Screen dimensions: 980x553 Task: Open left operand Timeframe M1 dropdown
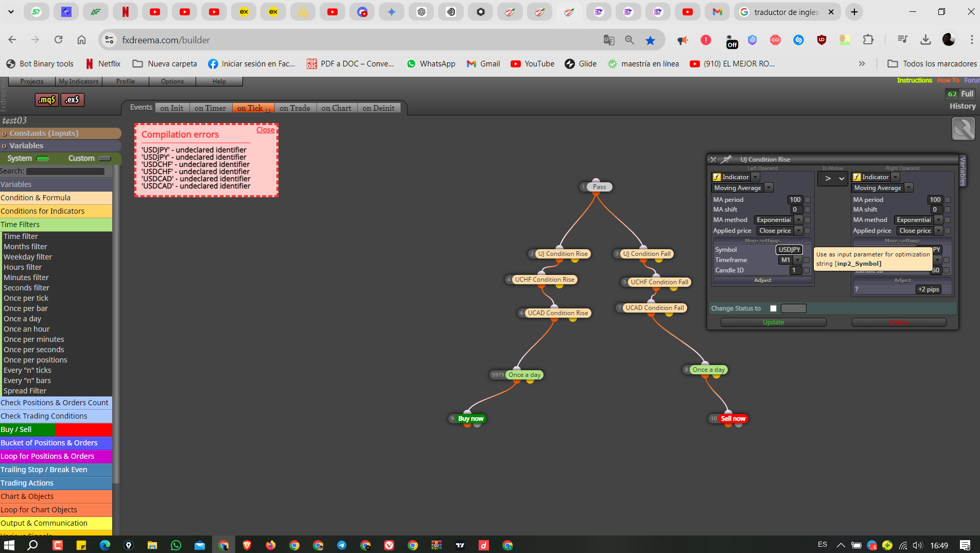pos(797,260)
